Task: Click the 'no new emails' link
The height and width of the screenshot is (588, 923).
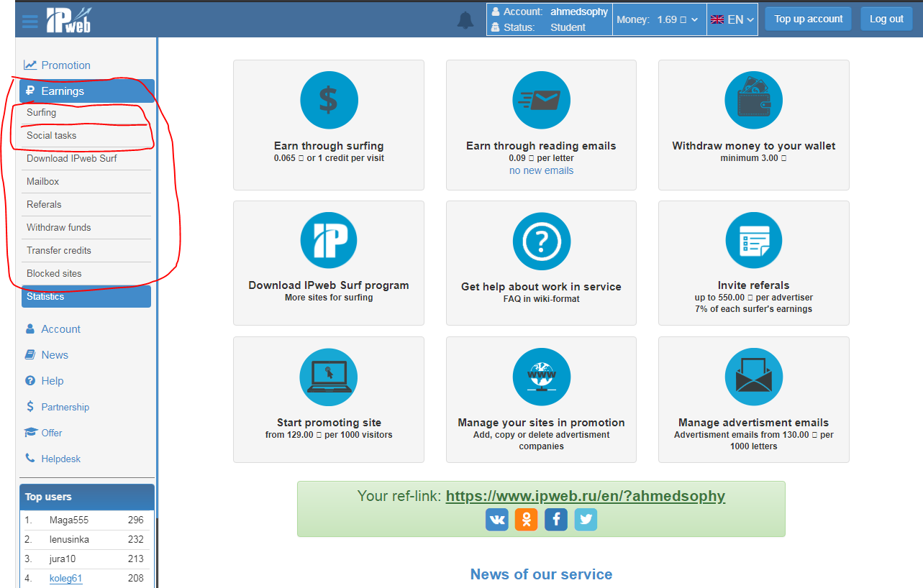Action: (x=541, y=170)
